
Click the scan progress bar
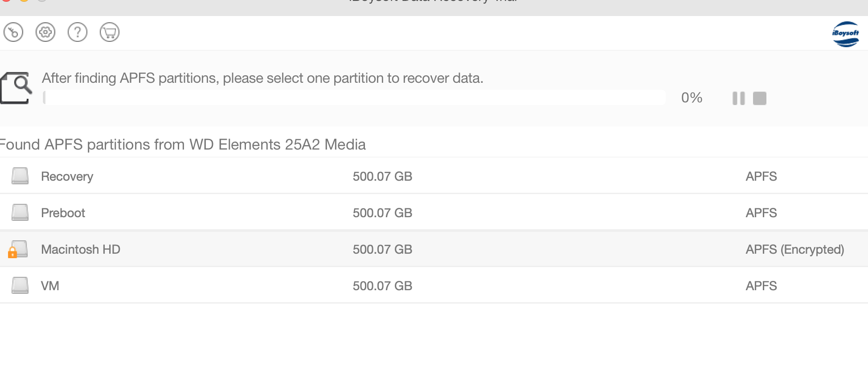354,98
